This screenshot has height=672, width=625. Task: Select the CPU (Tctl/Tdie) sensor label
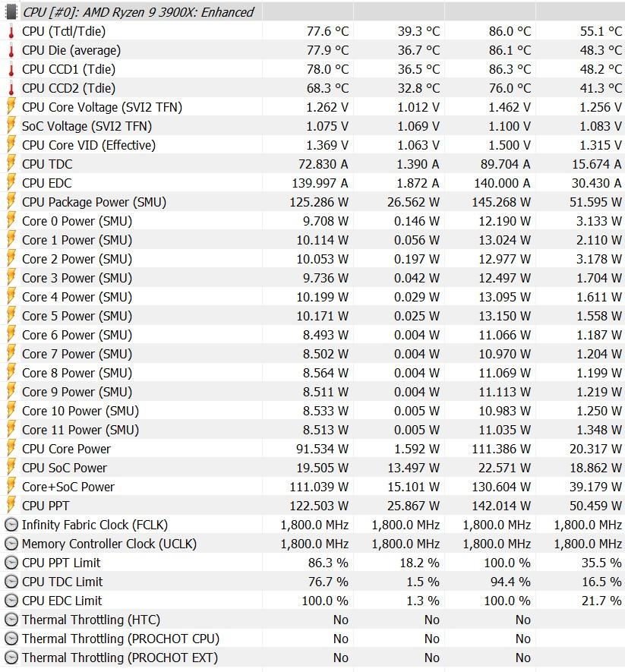(64, 31)
